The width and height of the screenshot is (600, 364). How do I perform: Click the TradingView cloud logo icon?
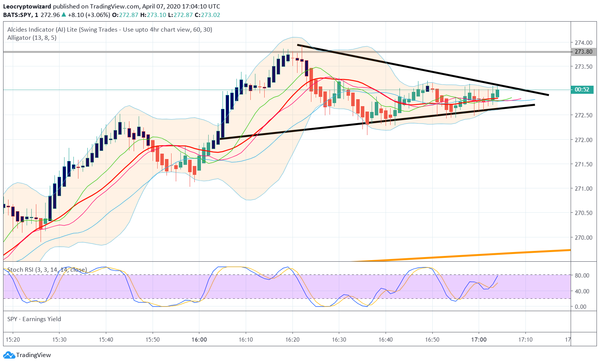9,355
